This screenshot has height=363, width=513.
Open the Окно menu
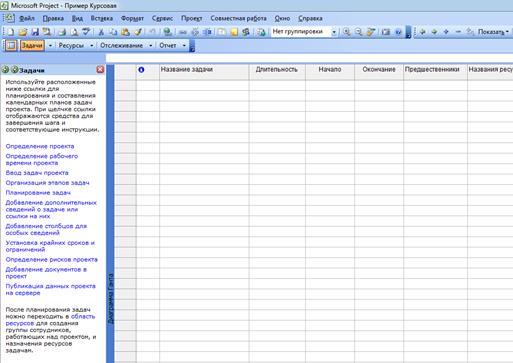(282, 18)
